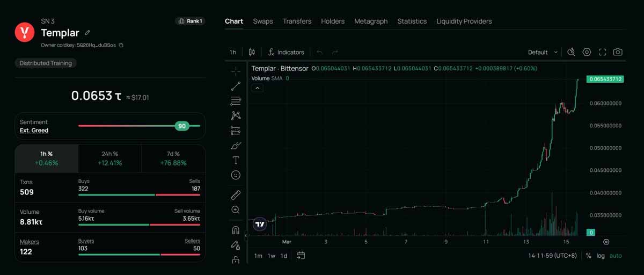This screenshot has width=644, height=275.
Task: Click the current price label 0.065433712
Action: (x=605, y=79)
